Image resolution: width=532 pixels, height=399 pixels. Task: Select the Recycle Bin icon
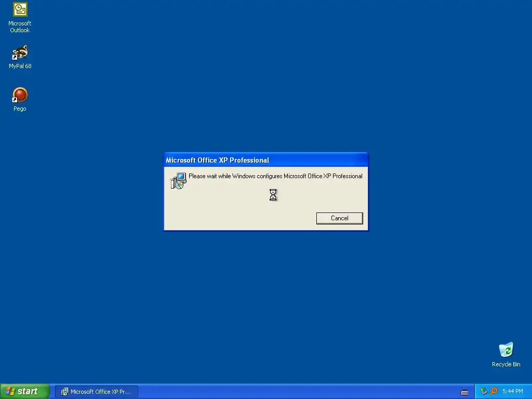tap(506, 354)
